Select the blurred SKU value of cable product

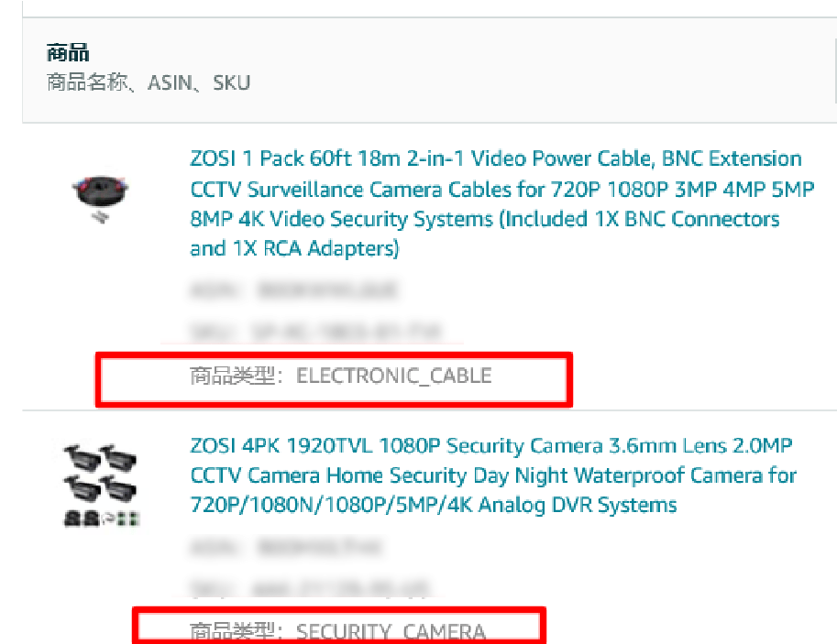point(347,332)
